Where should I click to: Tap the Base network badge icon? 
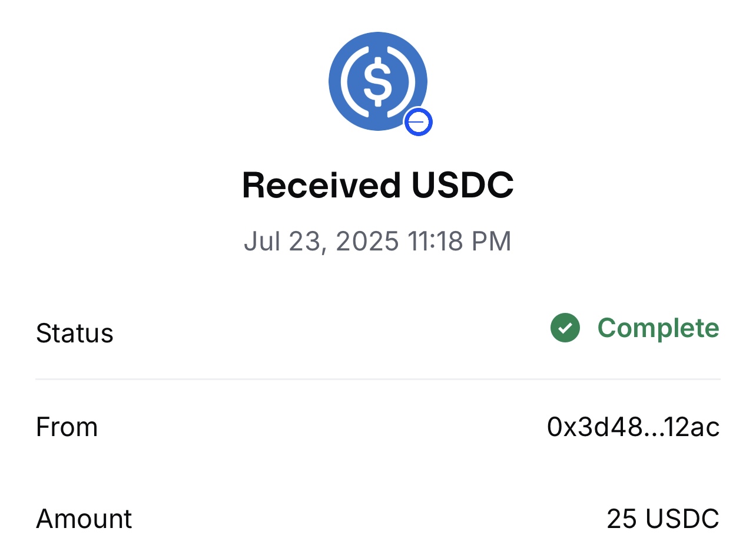click(x=418, y=122)
